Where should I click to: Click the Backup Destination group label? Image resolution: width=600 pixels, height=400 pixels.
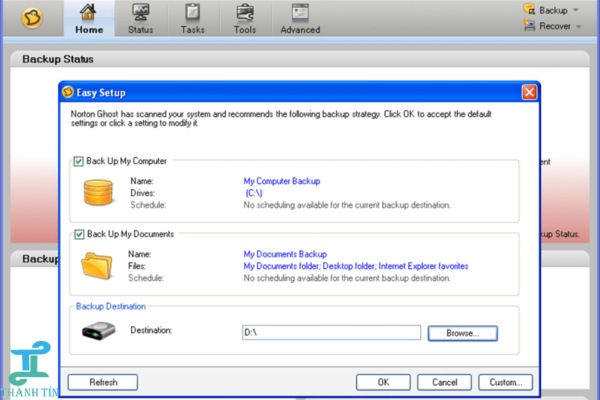pos(111,306)
